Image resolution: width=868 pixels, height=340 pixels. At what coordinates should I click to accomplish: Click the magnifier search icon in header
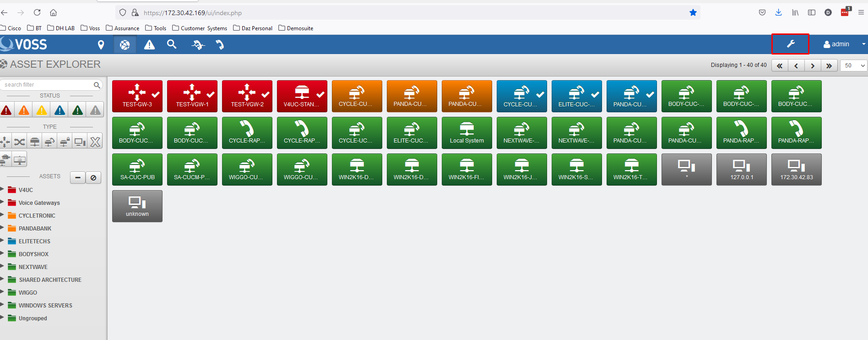pyautogui.click(x=172, y=44)
